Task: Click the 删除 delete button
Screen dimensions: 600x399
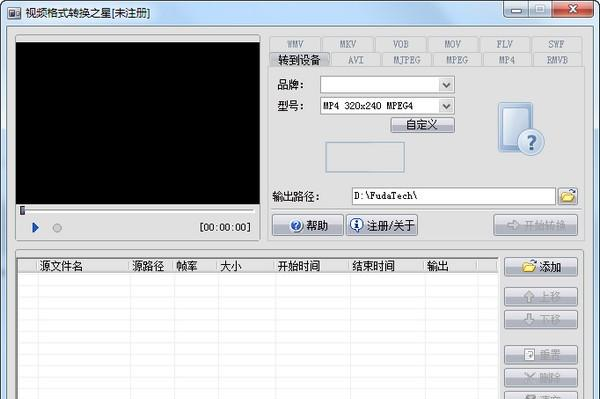Action: point(541,378)
